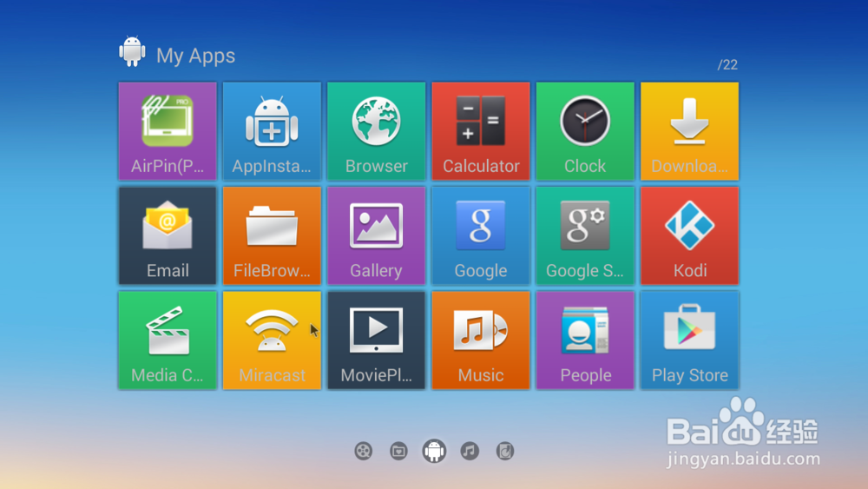The height and width of the screenshot is (489, 868).
Task: Open the AirPin(PRO) app tile
Action: pyautogui.click(x=168, y=131)
